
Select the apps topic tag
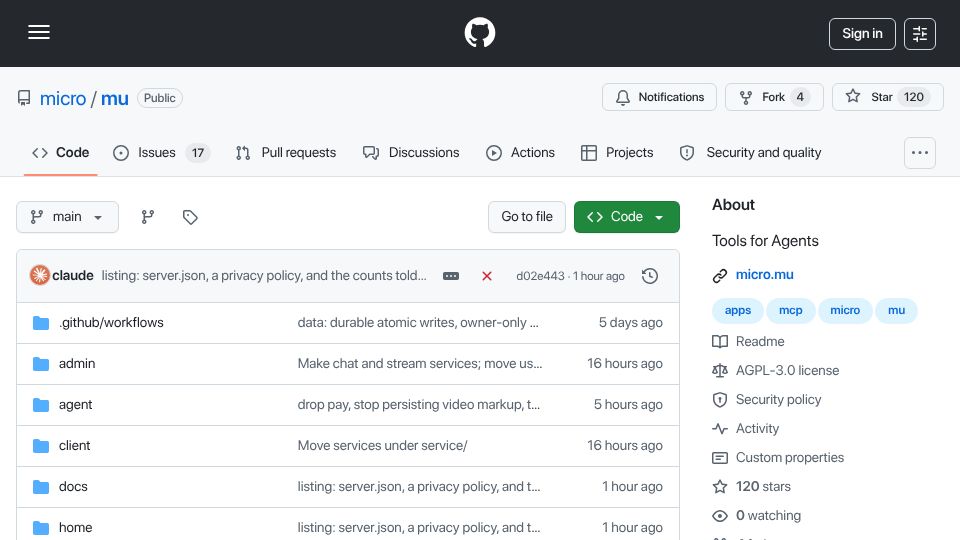(738, 310)
